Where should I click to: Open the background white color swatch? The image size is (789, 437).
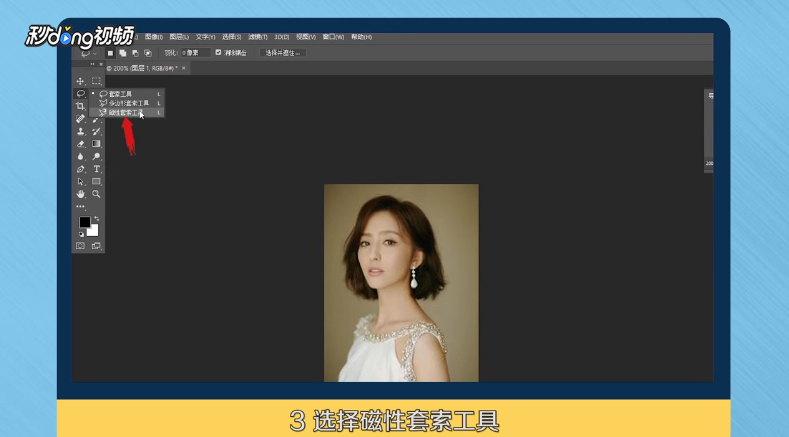point(93,231)
